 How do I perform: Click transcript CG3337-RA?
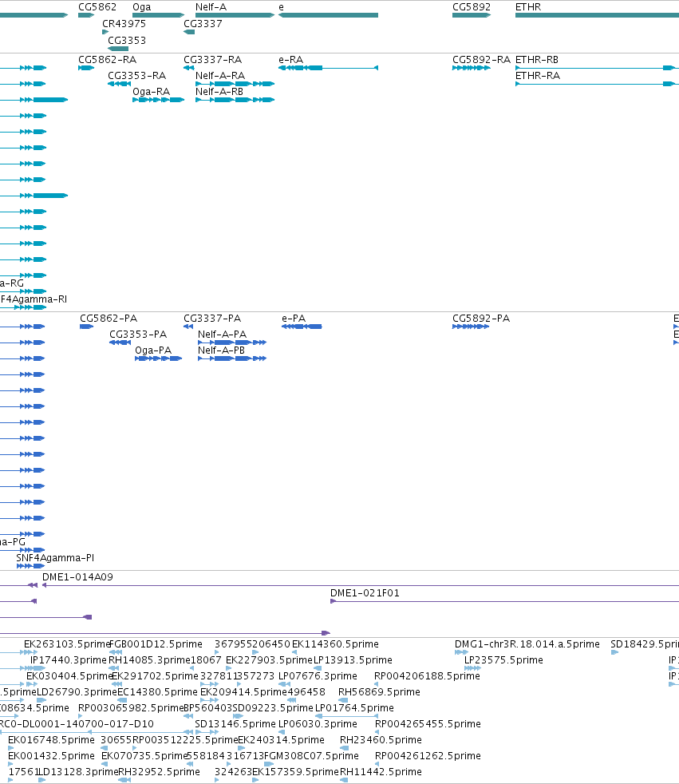[x=189, y=68]
